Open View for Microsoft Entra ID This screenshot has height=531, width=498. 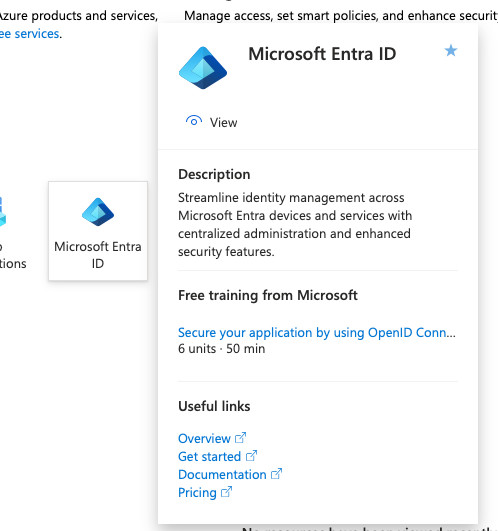[212, 122]
